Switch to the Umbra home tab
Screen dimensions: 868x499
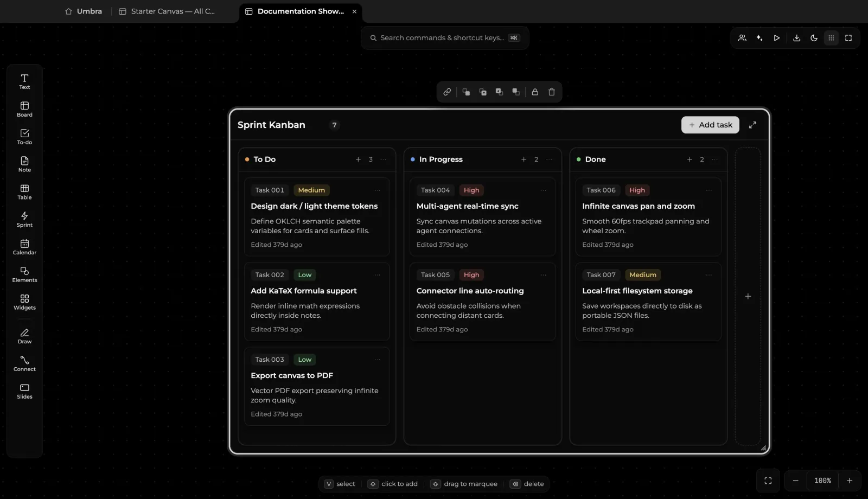(x=84, y=11)
